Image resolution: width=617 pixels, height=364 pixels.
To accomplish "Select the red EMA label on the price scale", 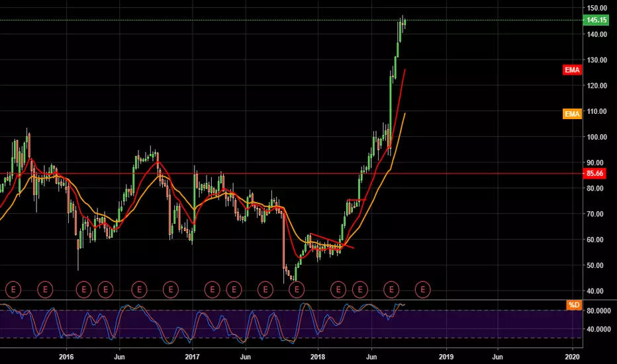I will coord(572,70).
